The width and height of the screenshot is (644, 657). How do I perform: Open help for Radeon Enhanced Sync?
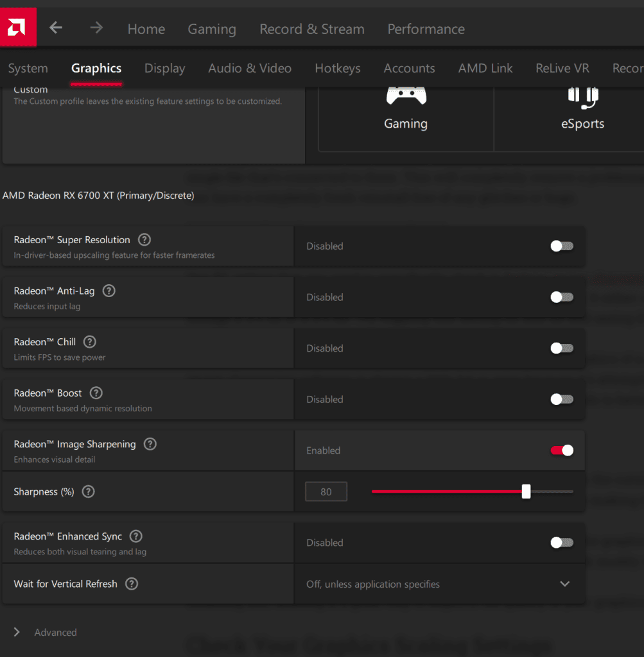136,536
